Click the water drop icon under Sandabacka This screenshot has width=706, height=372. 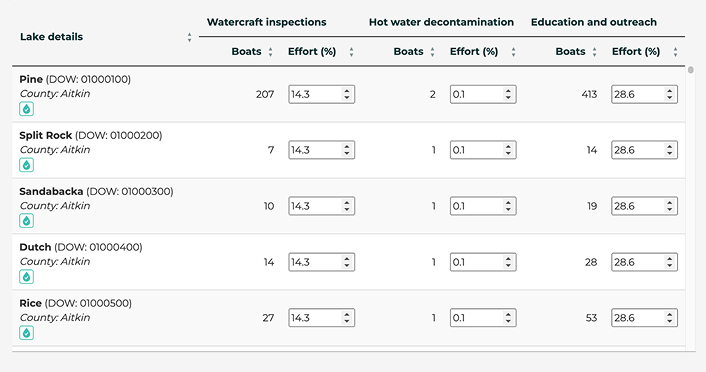pyautogui.click(x=27, y=221)
